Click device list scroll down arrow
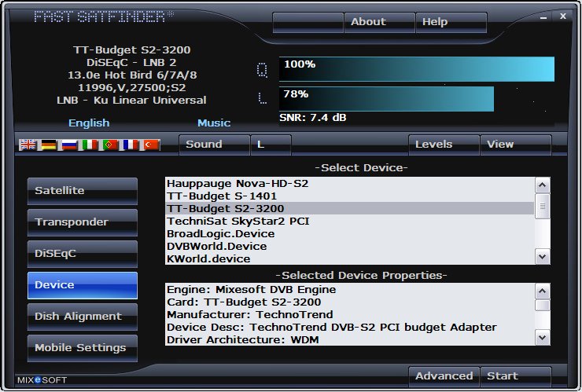The width and height of the screenshot is (582, 392). pyautogui.click(x=543, y=257)
